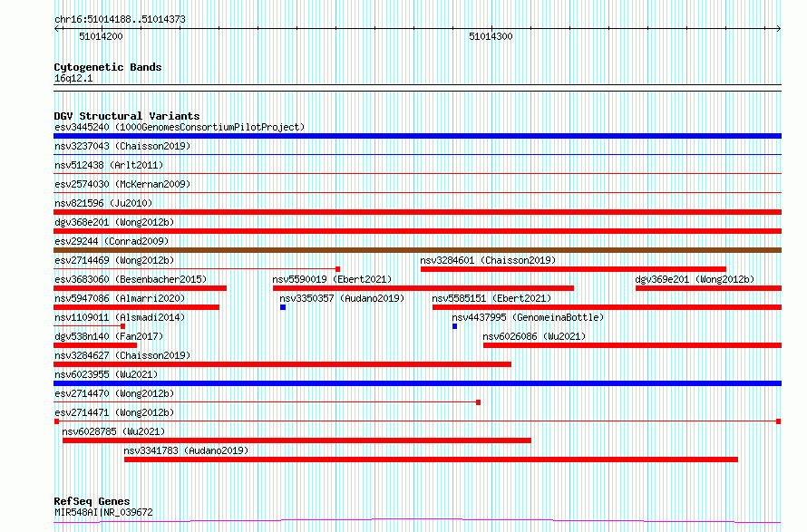This screenshot has width=807, height=532.
Task: Click the red end marker of nsv1109011
Action: 122,326
